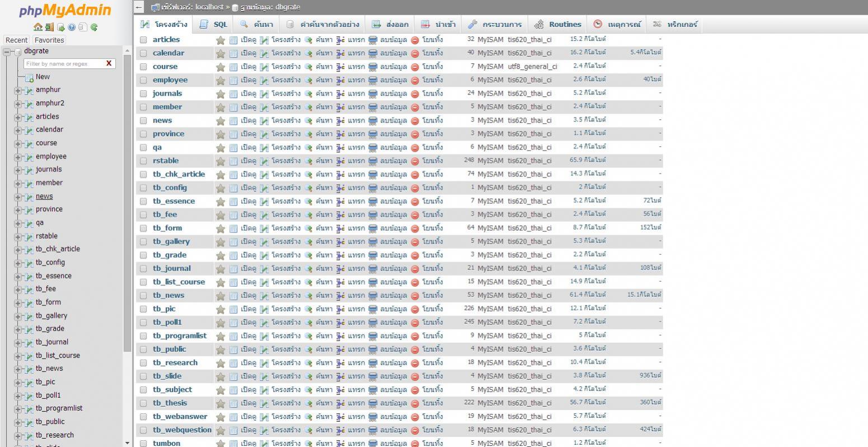
Task: Collapse the top panel arrow button
Action: 139,7
